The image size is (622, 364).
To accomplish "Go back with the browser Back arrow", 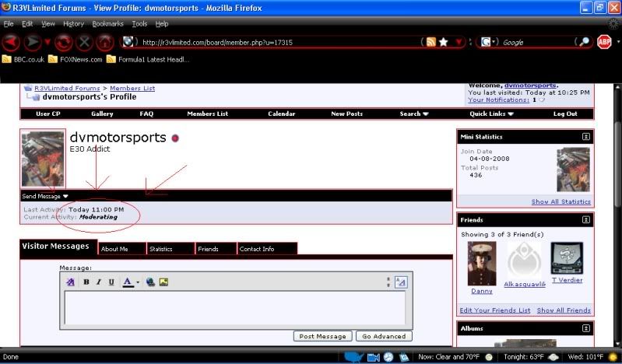I will [11, 42].
